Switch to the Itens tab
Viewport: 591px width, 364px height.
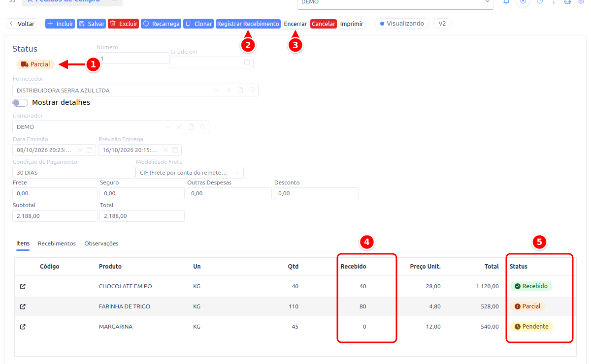23,243
